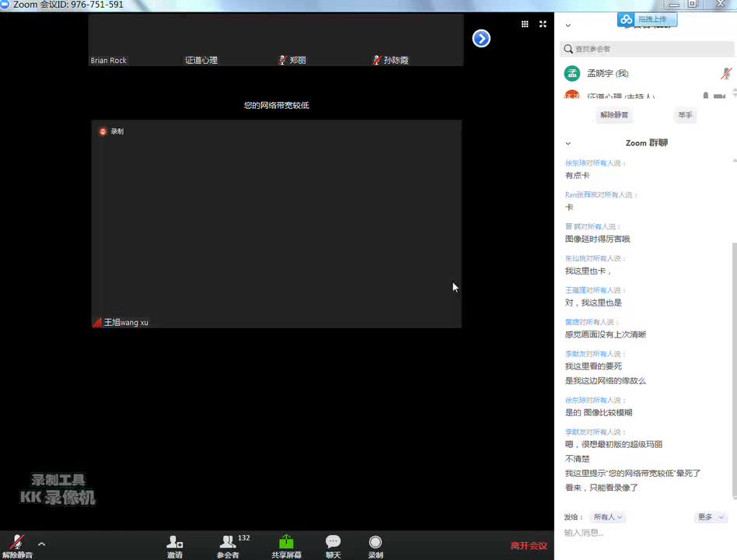Viewport: 737px width, 560px height.
Task: Collapse the Zoom 群聊 chat panel
Action: pyautogui.click(x=568, y=143)
